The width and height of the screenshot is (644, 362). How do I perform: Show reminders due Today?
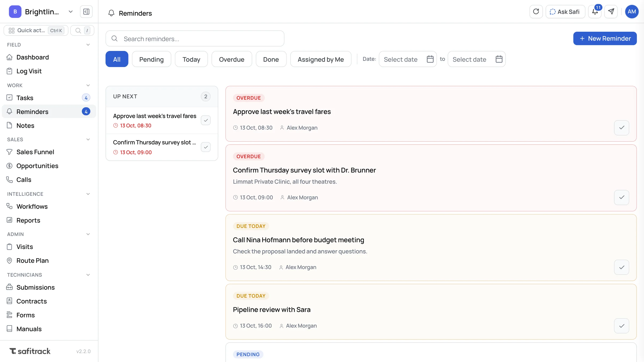[191, 59]
